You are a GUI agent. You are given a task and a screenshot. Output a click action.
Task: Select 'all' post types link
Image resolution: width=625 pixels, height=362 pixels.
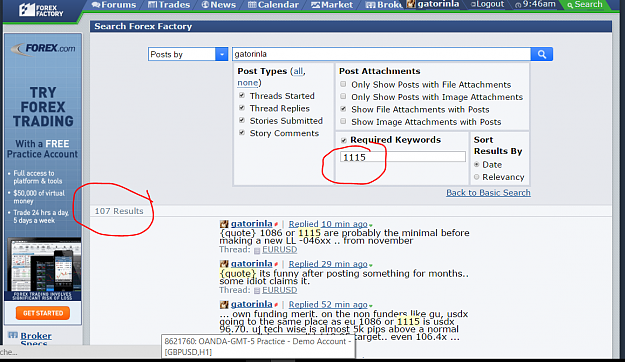[298, 71]
